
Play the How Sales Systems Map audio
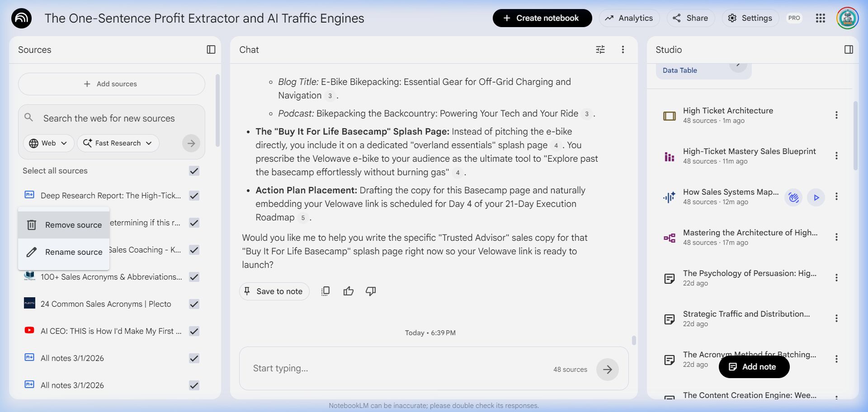[816, 197]
